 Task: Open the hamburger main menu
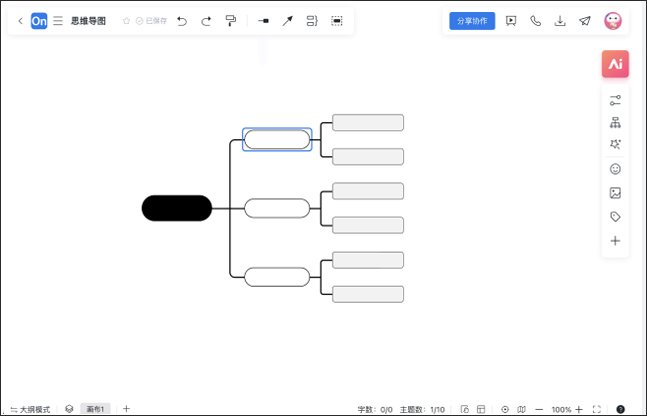point(58,20)
